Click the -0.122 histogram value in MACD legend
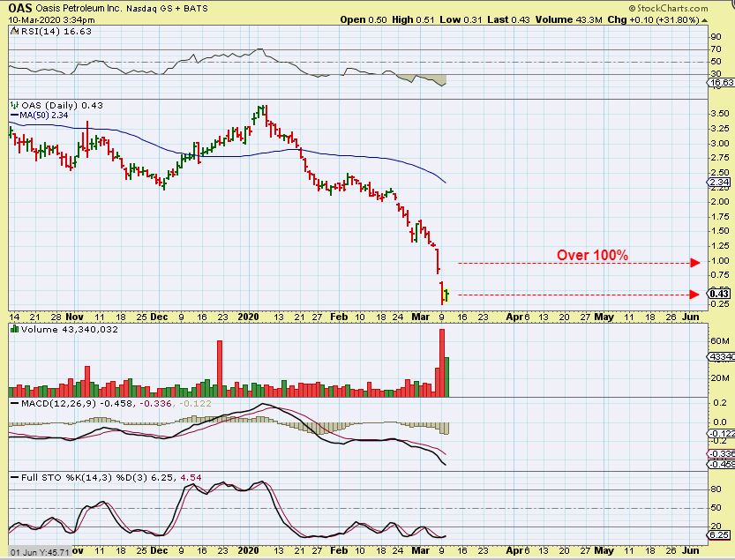 pos(195,404)
